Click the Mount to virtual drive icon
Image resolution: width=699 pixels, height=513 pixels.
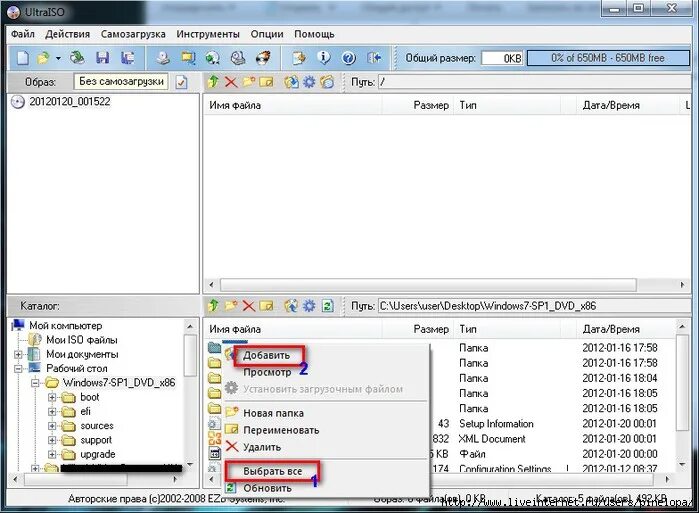[x=238, y=57]
